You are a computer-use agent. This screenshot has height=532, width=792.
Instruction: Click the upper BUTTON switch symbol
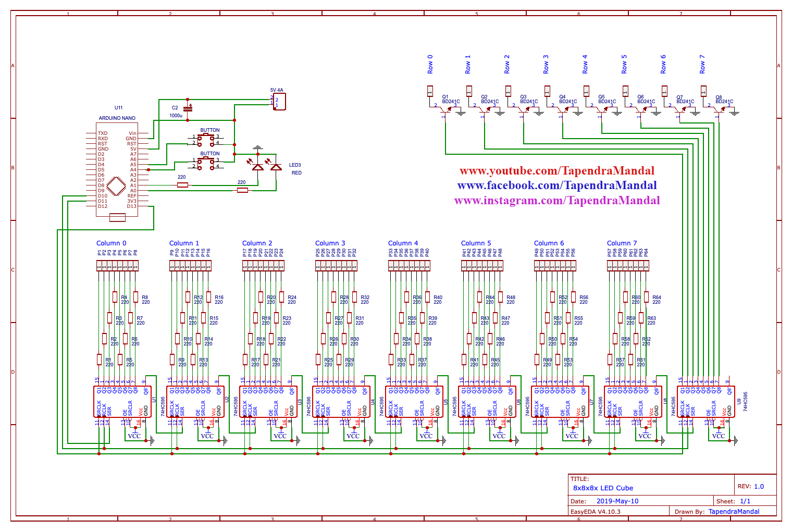click(x=207, y=139)
